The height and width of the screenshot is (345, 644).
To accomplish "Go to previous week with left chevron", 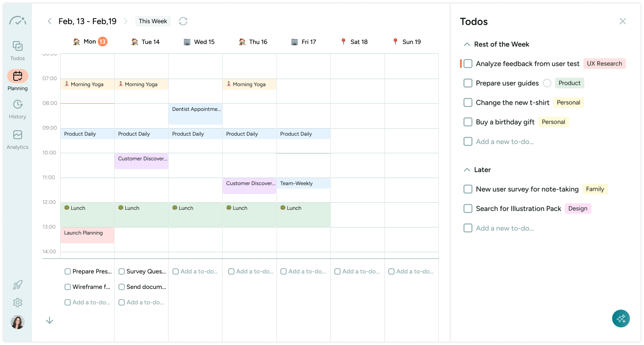I will 50,21.
